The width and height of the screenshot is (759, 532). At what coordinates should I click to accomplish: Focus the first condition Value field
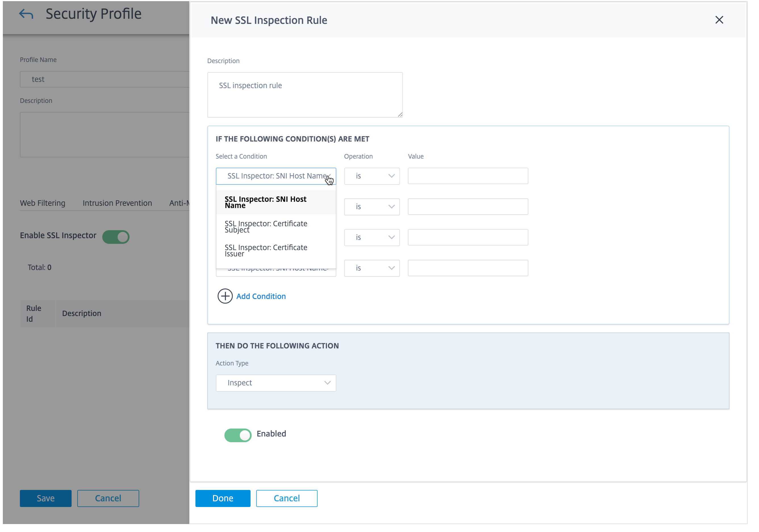point(468,176)
